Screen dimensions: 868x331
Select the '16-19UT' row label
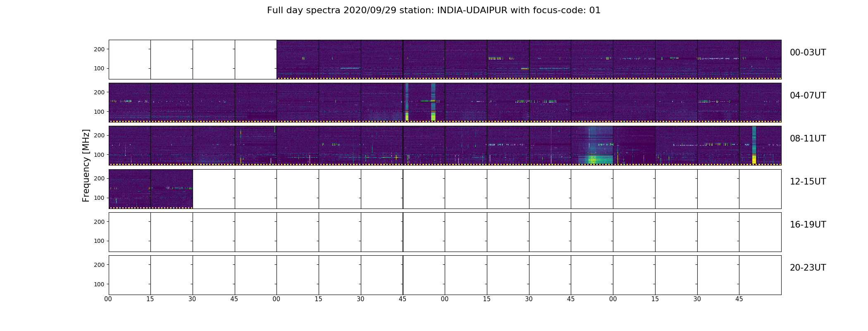click(x=808, y=225)
